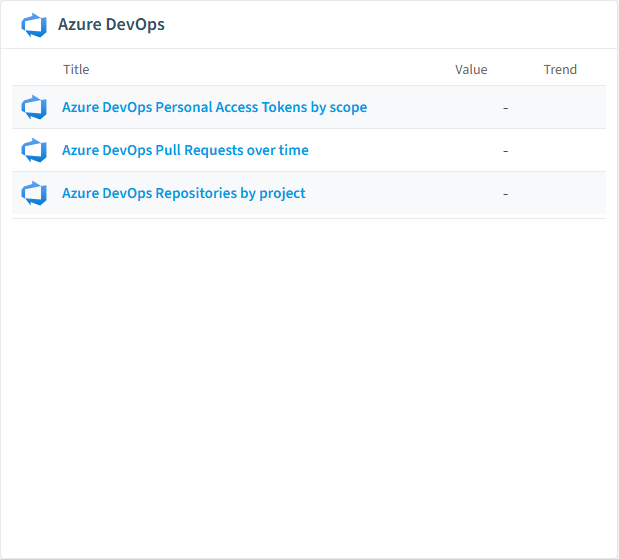The width and height of the screenshot is (619, 559).
Task: Click icon beside Pull Requests over time
Action: (x=34, y=150)
